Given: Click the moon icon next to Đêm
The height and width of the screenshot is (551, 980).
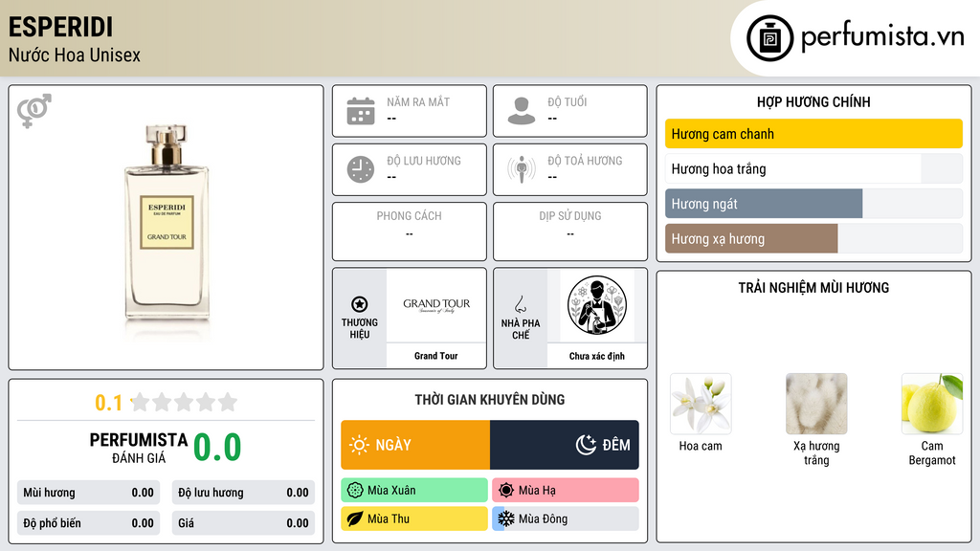Looking at the screenshot, I should pyautogui.click(x=586, y=445).
